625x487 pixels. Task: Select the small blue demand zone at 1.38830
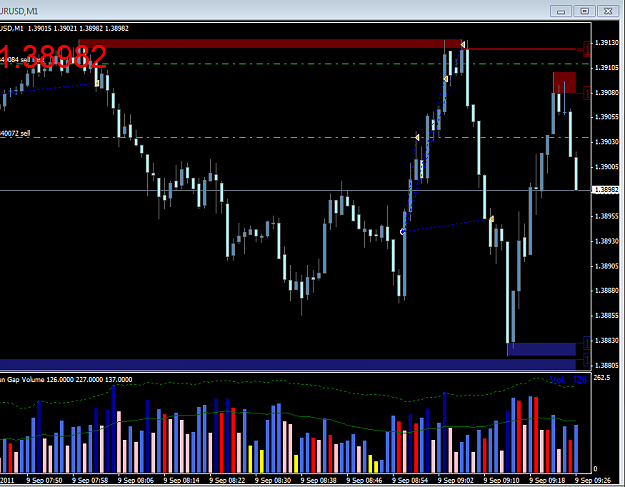[542, 349]
